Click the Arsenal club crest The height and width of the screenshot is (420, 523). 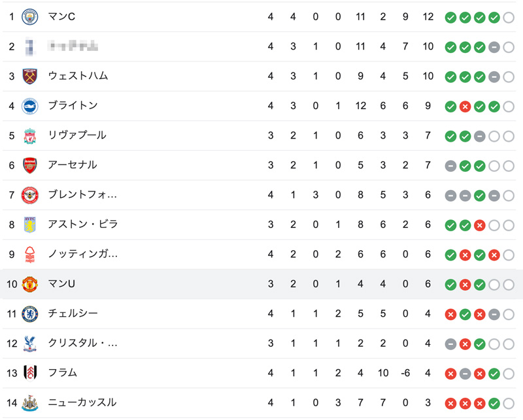tap(29, 165)
